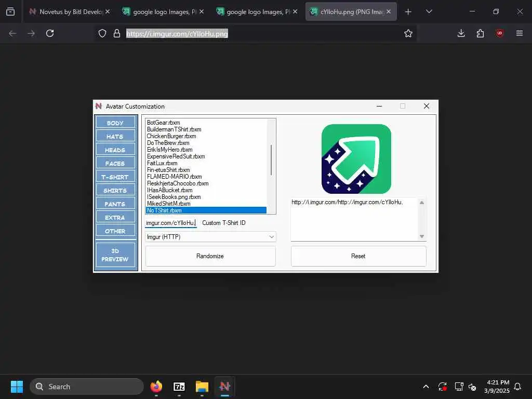Launch the 3D PREVIEW
This screenshot has width=532, height=399.
point(115,255)
